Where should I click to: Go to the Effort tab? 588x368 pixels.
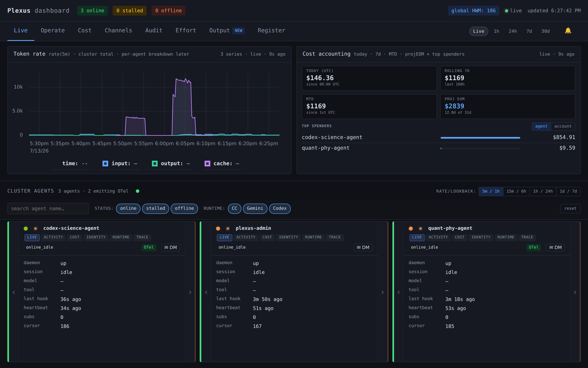click(186, 30)
